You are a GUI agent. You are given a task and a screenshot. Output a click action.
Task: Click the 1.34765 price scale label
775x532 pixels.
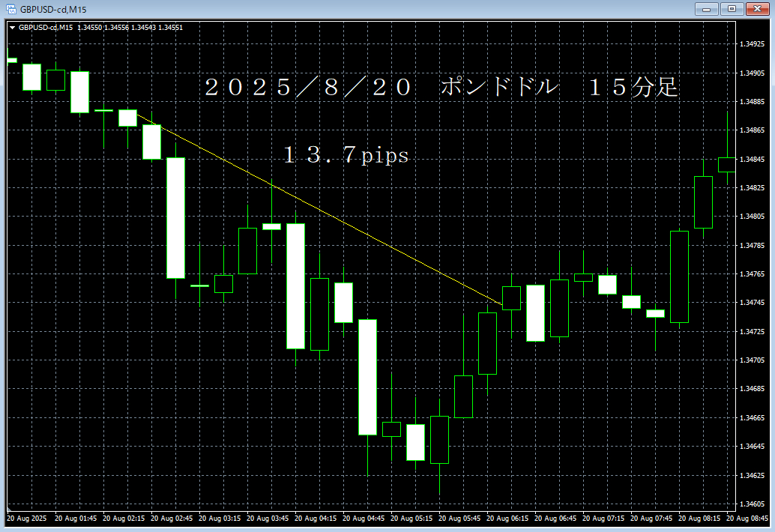click(x=752, y=273)
